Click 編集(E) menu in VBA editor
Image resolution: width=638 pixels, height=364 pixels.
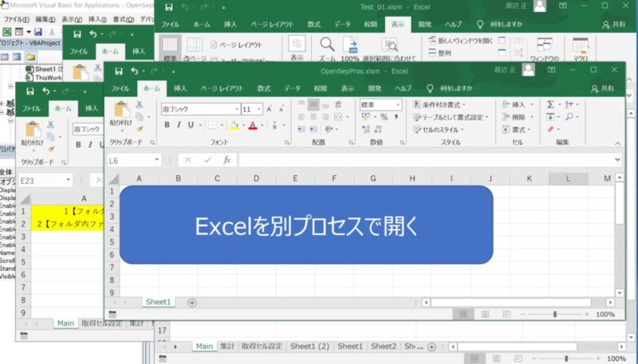point(45,19)
